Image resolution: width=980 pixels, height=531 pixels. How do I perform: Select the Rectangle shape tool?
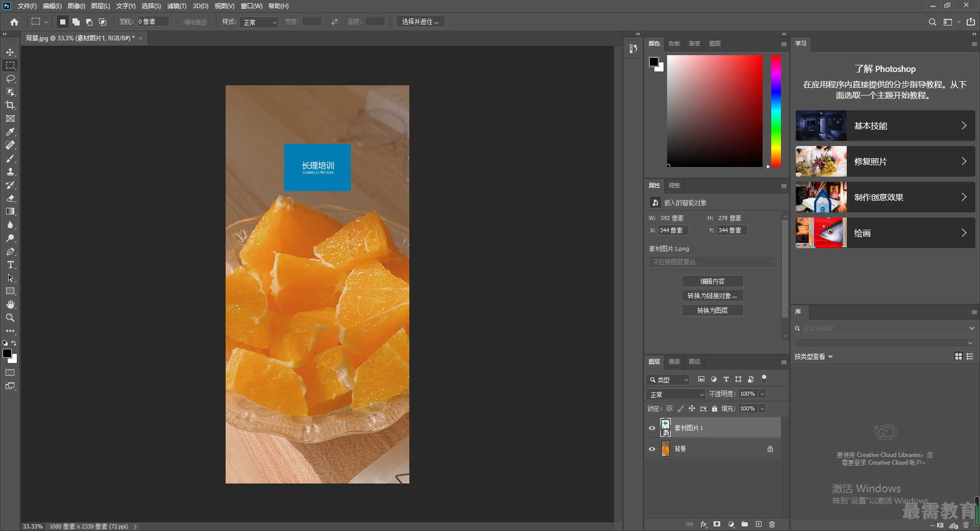10,291
